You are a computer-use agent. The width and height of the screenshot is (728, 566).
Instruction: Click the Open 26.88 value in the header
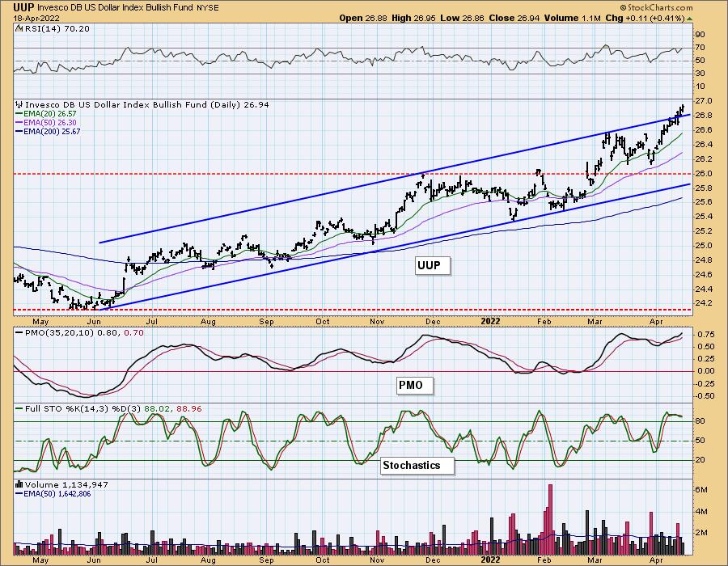[x=365, y=18]
